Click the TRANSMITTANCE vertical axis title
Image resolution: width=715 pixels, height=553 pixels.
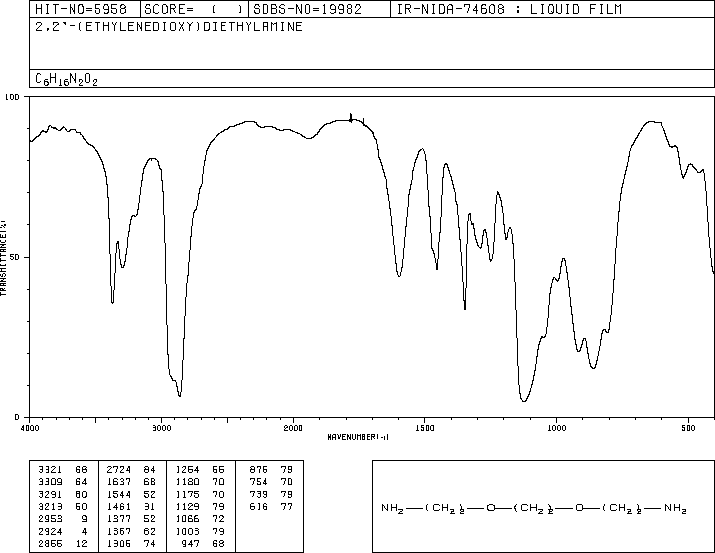point(3,258)
